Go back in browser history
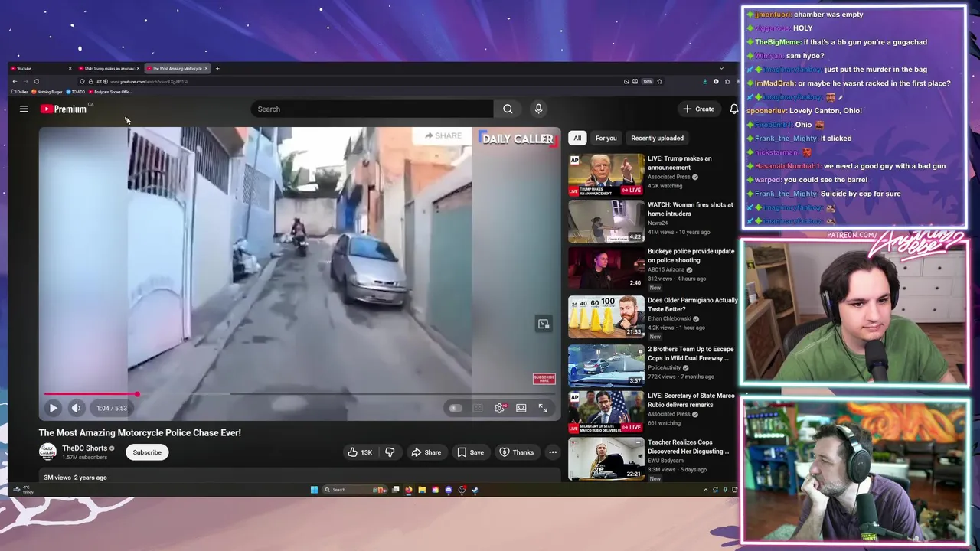 [15, 81]
